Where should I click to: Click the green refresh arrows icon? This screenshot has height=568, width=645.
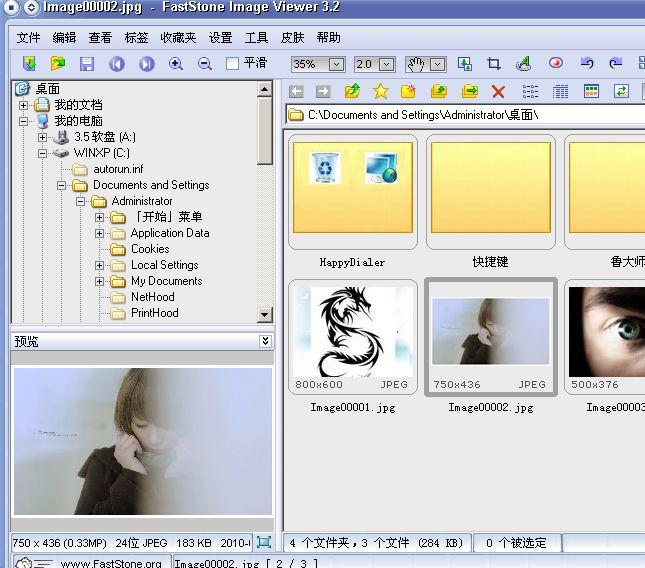coord(621,91)
